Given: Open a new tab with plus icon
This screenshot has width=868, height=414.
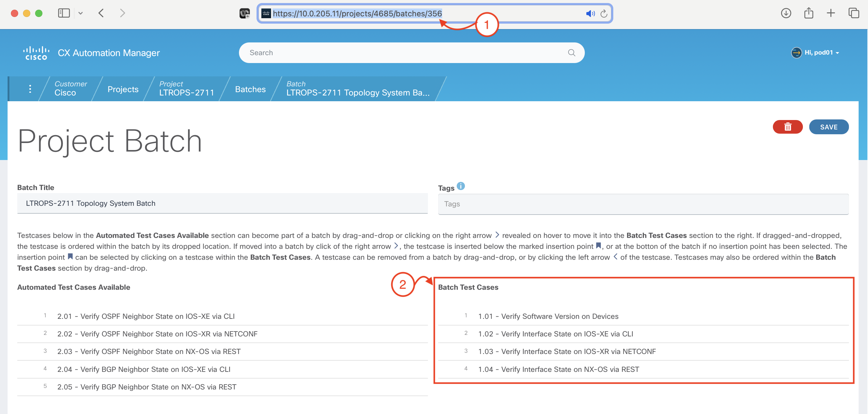Looking at the screenshot, I should [831, 13].
